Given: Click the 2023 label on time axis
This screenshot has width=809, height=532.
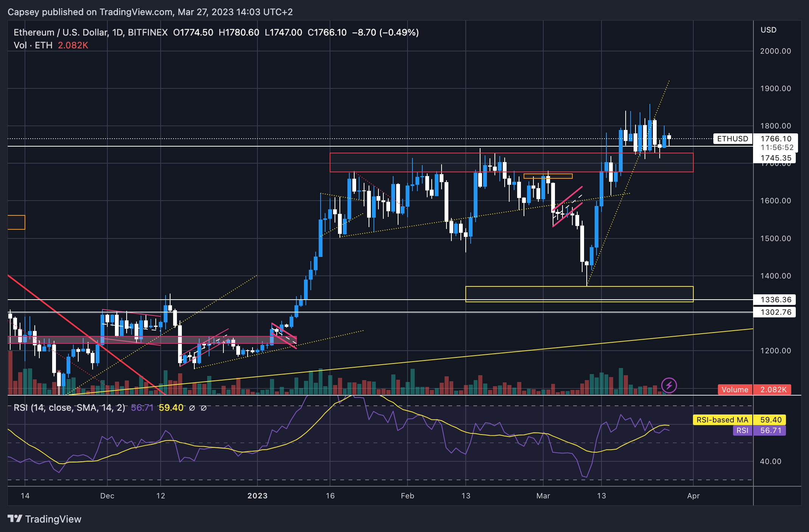Looking at the screenshot, I should click(257, 496).
